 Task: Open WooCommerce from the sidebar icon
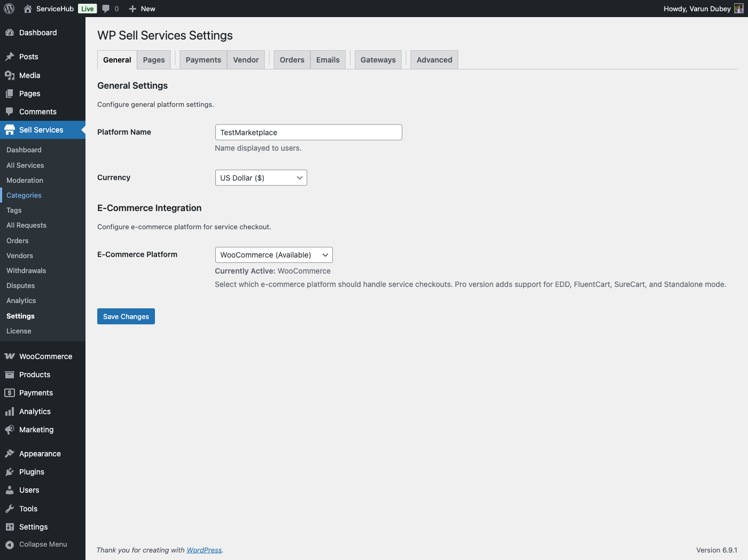point(10,356)
